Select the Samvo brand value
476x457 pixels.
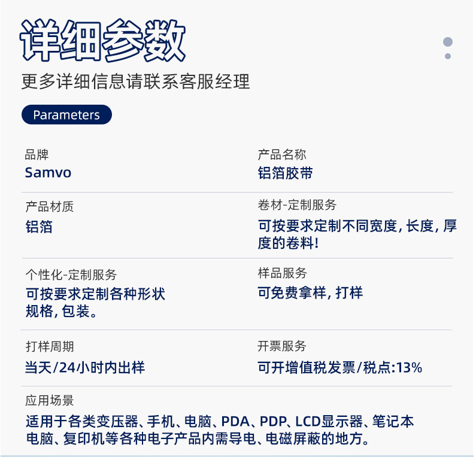click(x=48, y=173)
